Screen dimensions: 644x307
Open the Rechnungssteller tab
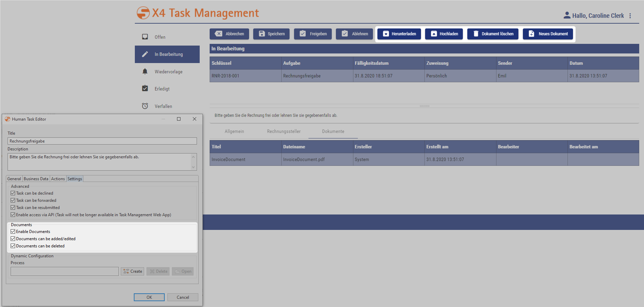point(283,131)
